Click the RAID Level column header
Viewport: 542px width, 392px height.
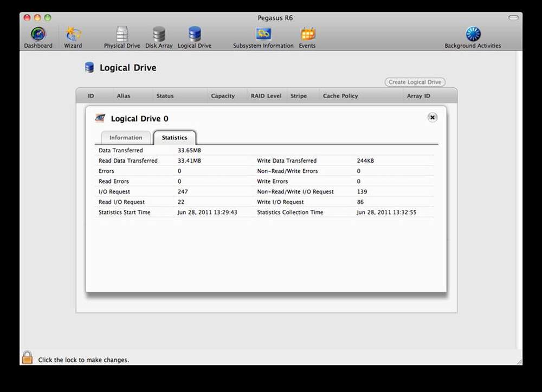tap(266, 96)
